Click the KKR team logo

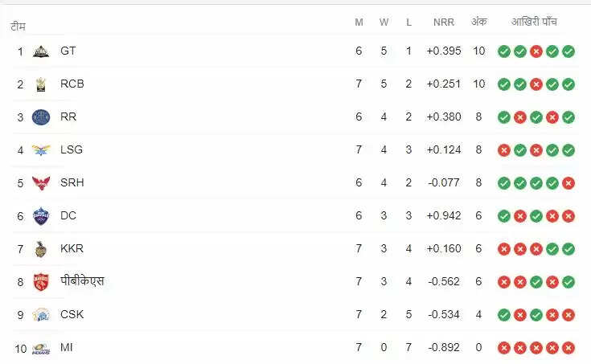[41, 248]
